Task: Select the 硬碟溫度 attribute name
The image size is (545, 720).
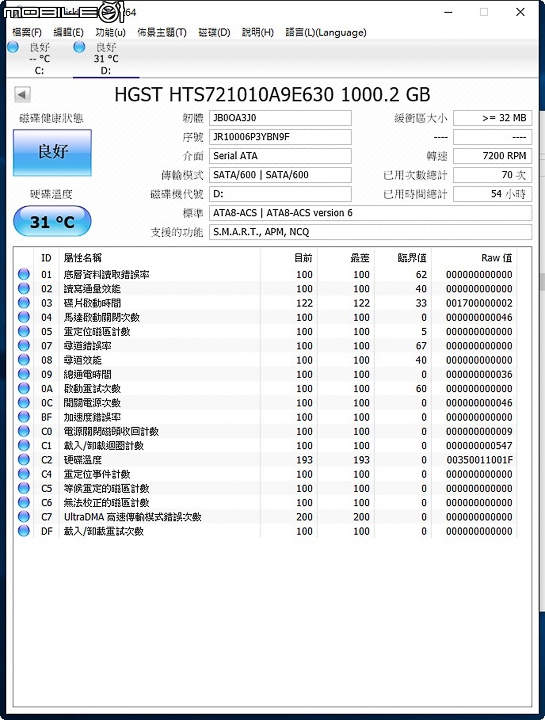Action: click(x=83, y=460)
